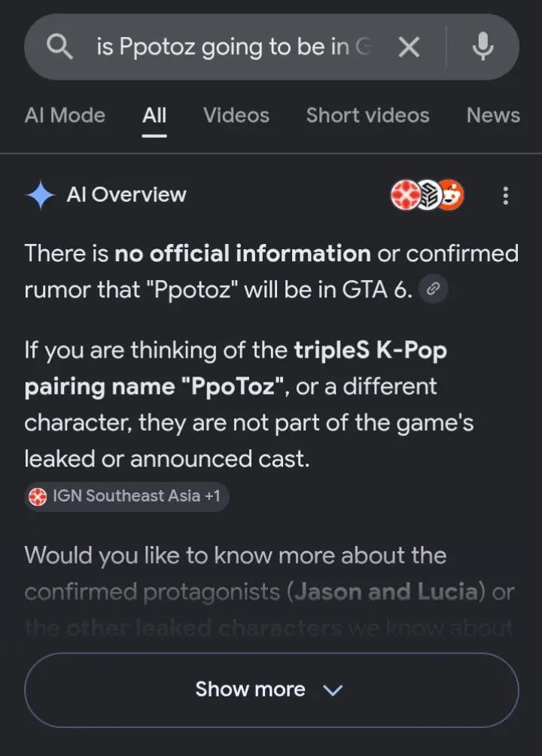The width and height of the screenshot is (542, 756).
Task: Start voice search with microphone icon
Action: [483, 47]
